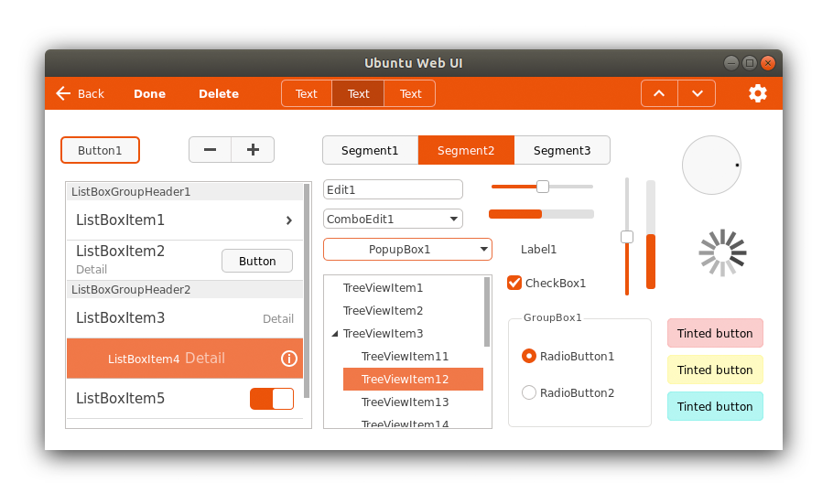Click the Done toolbar button
Viewport: 833px width, 504px height.
(150, 93)
